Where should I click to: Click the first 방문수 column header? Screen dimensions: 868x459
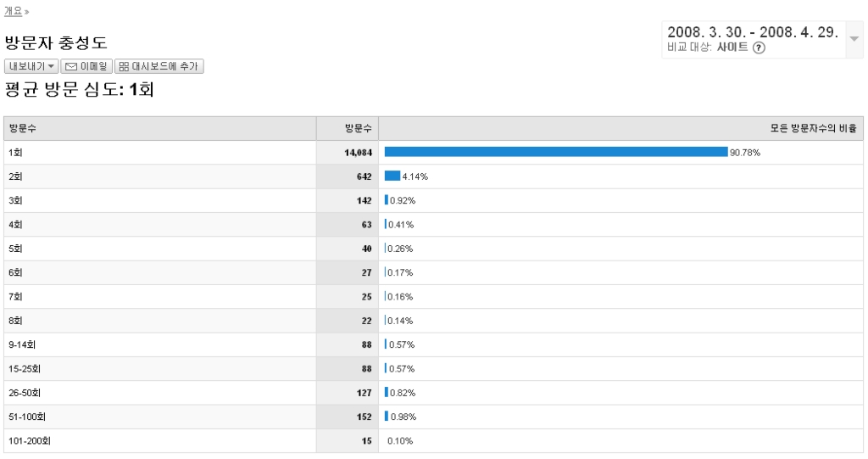[x=23, y=128]
